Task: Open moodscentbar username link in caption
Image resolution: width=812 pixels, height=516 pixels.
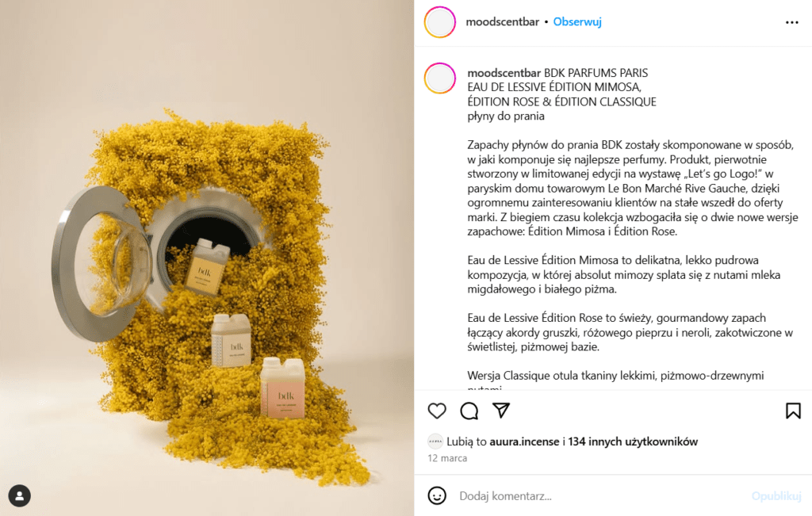Action: [x=504, y=73]
